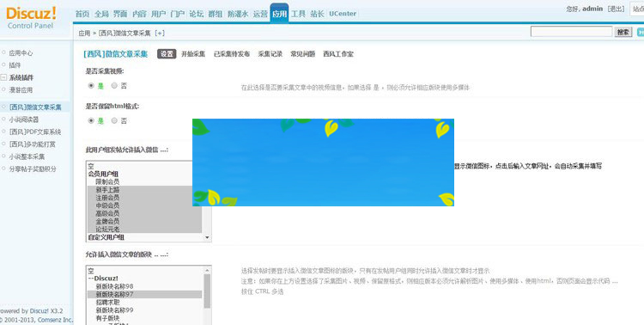Open 小说整本采集 in the sidebar
644x325 pixels.
[x=27, y=156]
